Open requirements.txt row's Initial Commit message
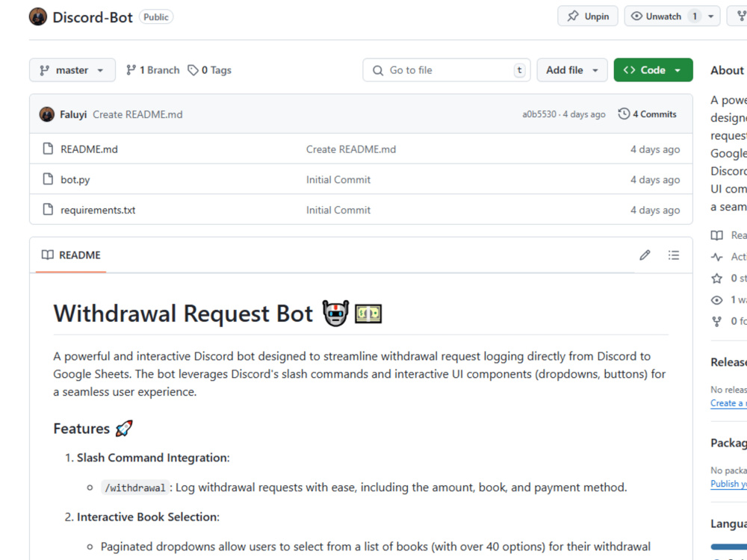 point(338,210)
